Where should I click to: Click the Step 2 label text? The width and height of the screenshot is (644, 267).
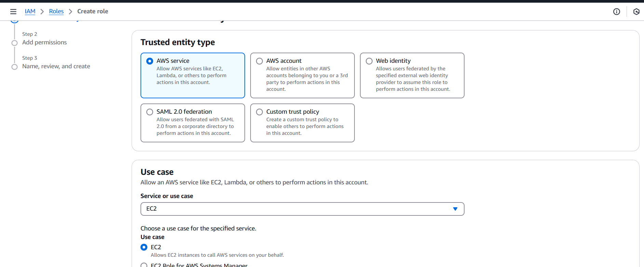[x=30, y=34]
